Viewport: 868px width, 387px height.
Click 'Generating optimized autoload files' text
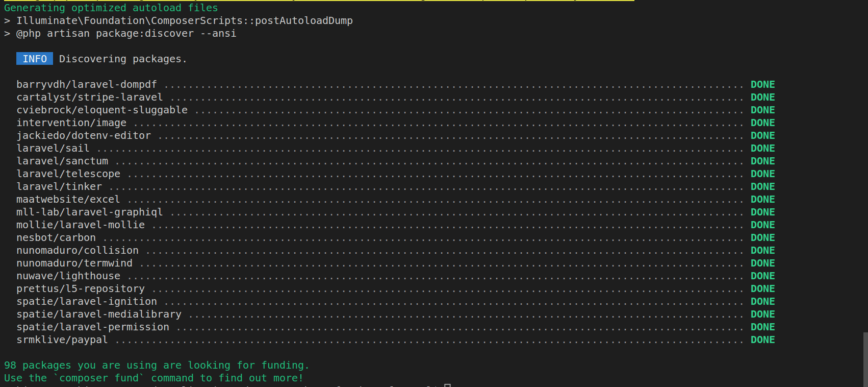click(x=111, y=8)
